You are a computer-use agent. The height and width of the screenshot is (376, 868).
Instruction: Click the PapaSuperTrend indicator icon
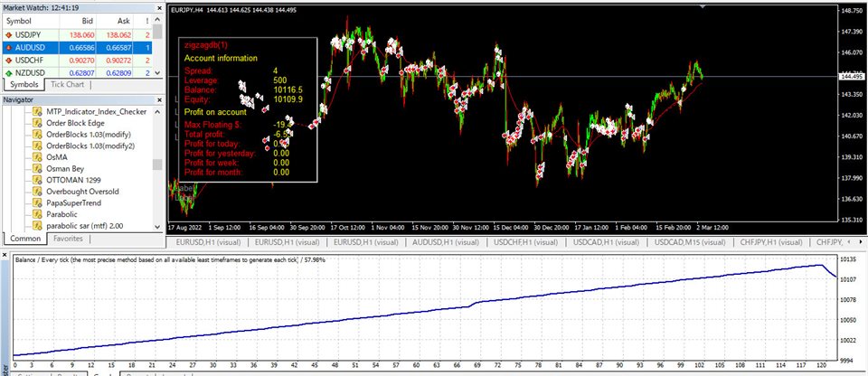tap(38, 202)
